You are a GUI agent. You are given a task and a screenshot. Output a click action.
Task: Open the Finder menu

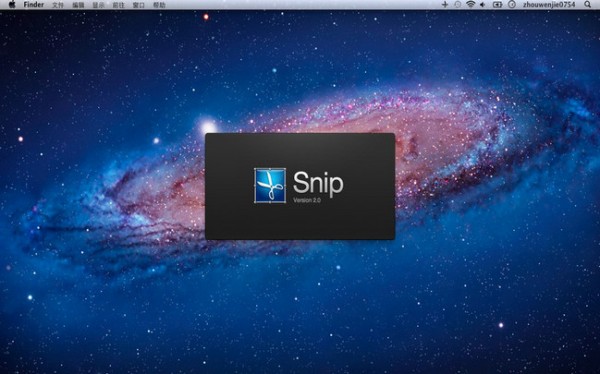pyautogui.click(x=33, y=5)
